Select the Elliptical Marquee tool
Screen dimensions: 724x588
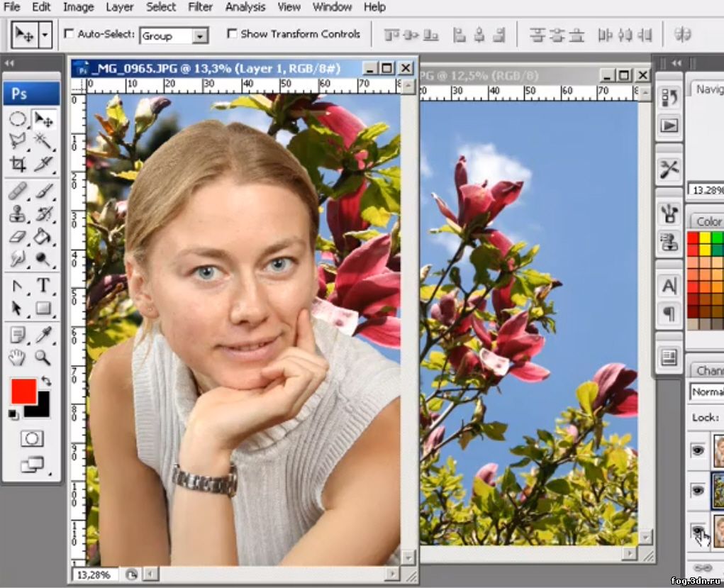18,120
